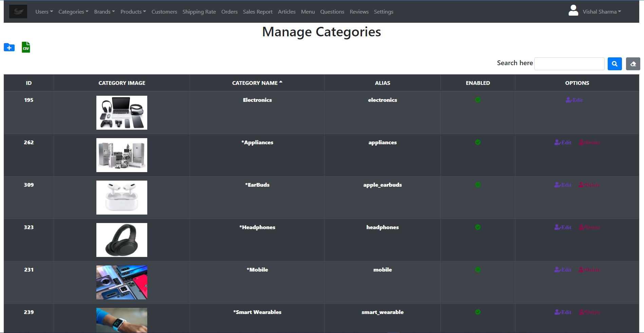644x333 pixels.
Task: Click the add new category plus icon
Action: click(9, 48)
